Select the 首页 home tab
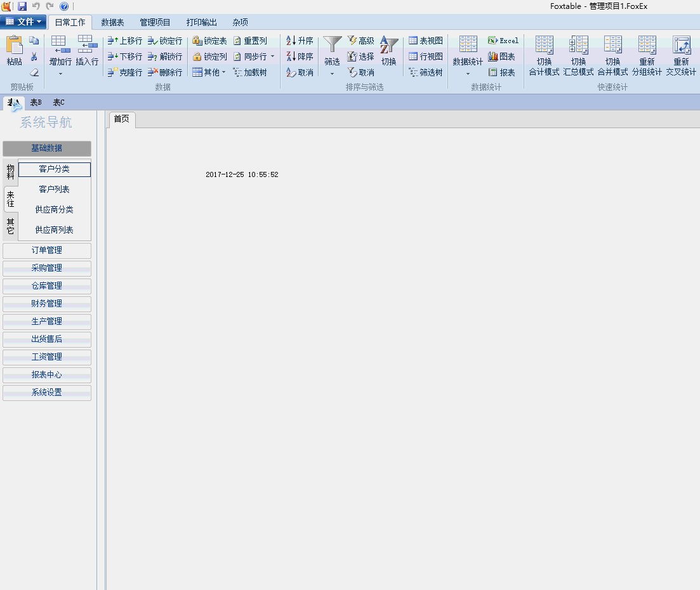The width and height of the screenshot is (700, 590). tap(121, 119)
